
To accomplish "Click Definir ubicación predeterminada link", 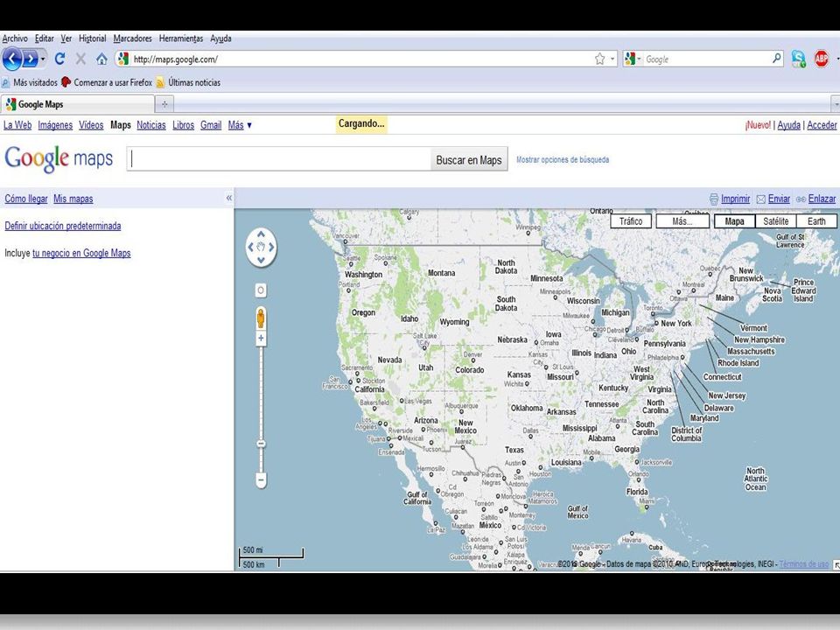I will (63, 226).
